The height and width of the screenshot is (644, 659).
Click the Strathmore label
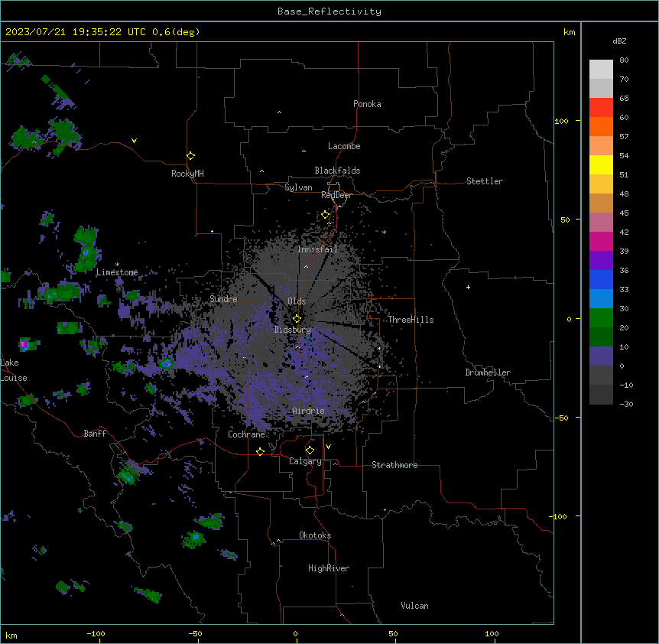click(x=394, y=465)
